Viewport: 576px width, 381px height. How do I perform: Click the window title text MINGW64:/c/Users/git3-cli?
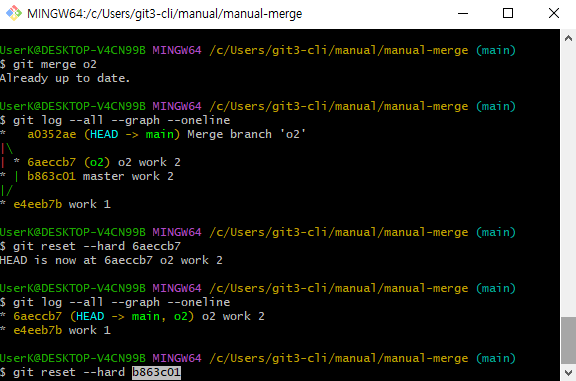tap(165, 14)
